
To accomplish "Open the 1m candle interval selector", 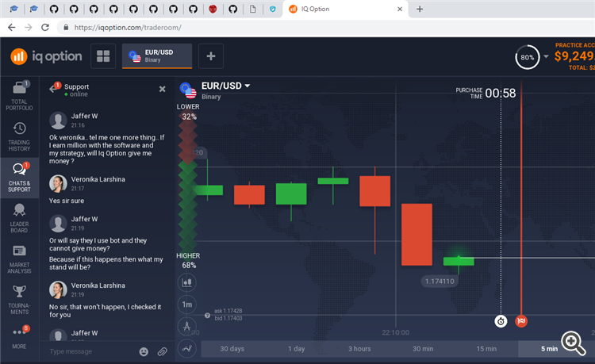I will pos(187,305).
